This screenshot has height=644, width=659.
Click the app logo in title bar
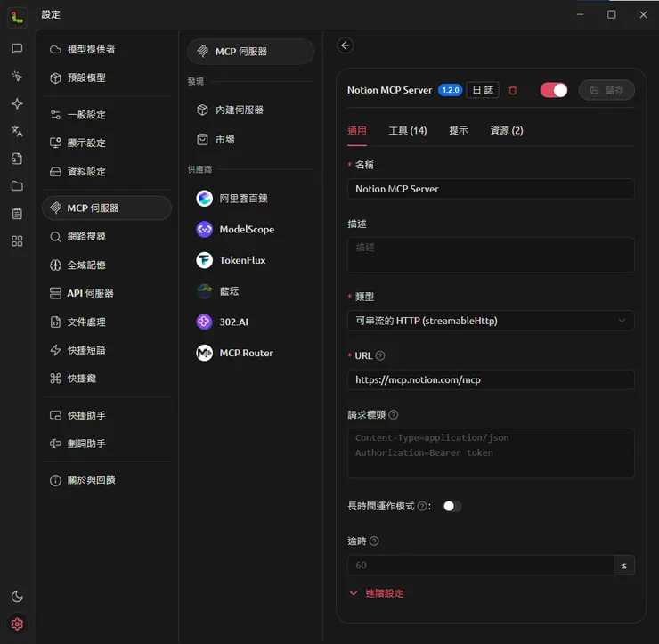point(17,17)
